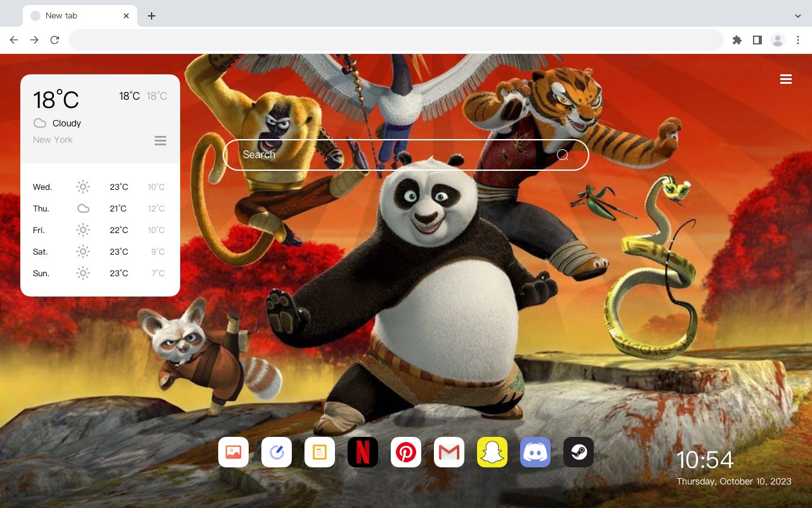Go back with the browser back arrow
Image resolution: width=812 pixels, height=508 pixels.
point(14,40)
